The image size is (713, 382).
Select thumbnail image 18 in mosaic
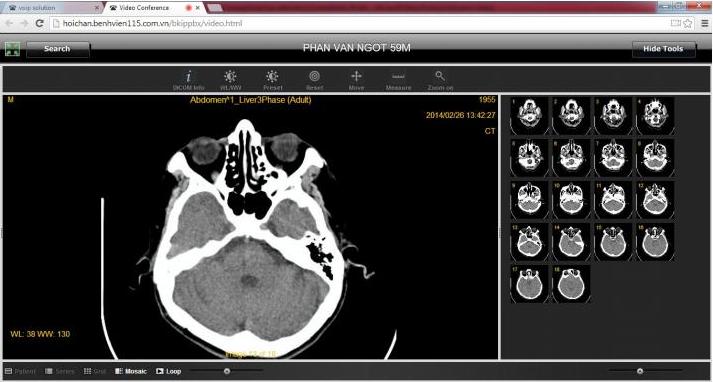point(571,284)
